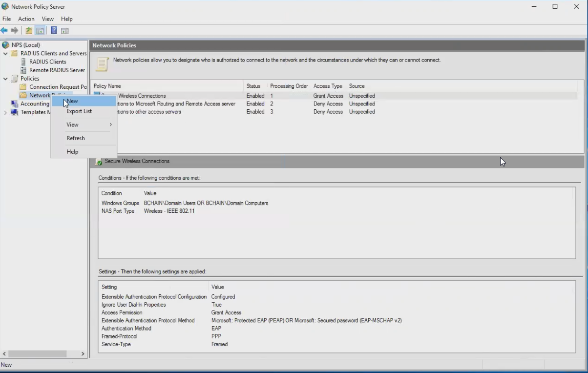Image resolution: width=588 pixels, height=373 pixels.
Task: Choose New from the context menu
Action: click(x=73, y=101)
